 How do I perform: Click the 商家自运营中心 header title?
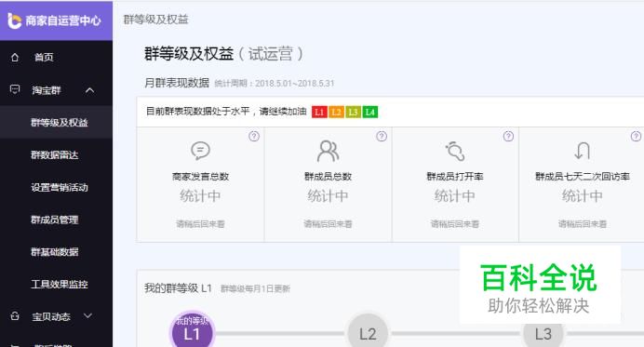[x=63, y=20]
